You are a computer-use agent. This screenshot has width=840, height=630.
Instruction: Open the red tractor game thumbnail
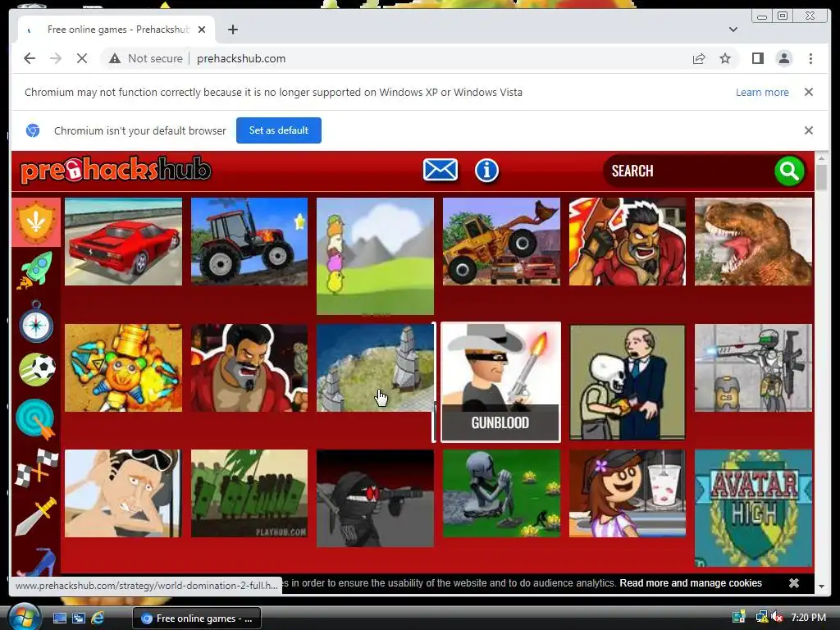click(x=249, y=242)
